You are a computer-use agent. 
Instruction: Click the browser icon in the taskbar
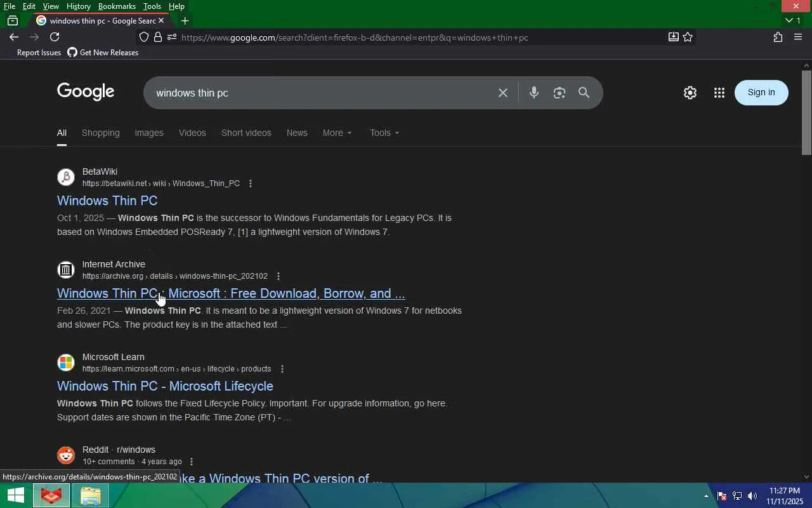click(x=51, y=495)
